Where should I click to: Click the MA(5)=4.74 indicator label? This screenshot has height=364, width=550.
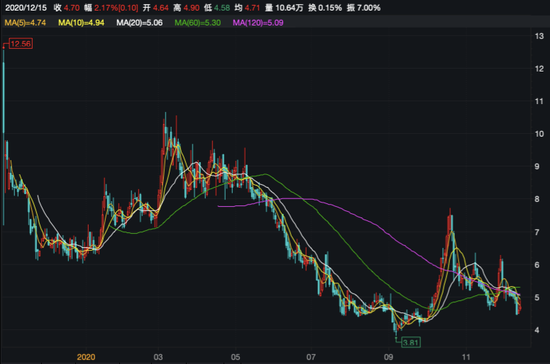coord(25,23)
